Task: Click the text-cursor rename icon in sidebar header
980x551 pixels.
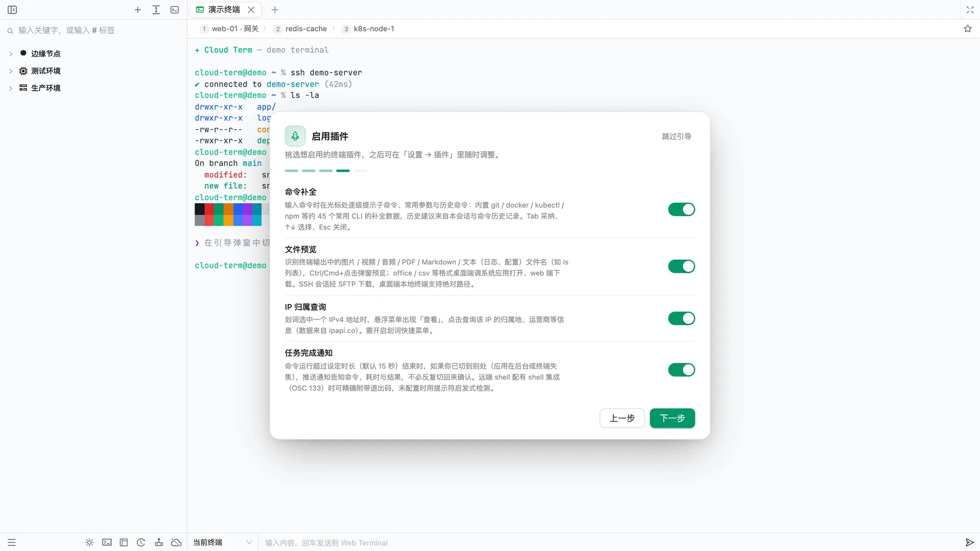Action: pyautogui.click(x=156, y=10)
